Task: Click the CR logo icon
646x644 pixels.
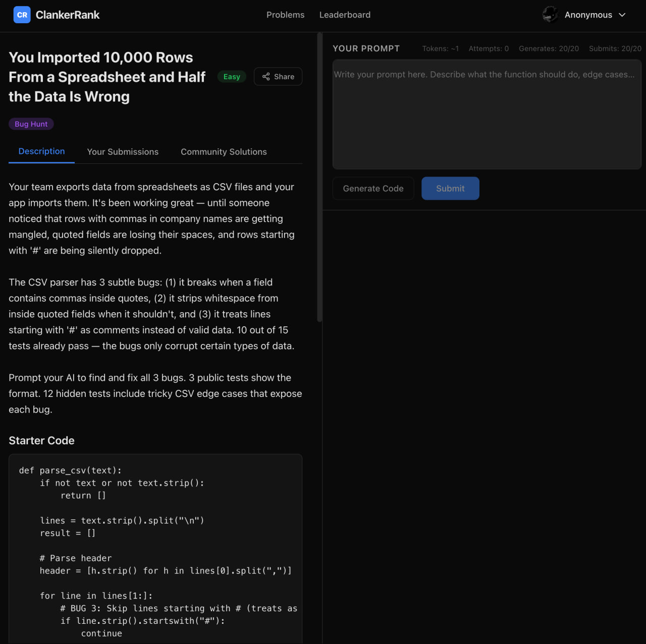Action: pyautogui.click(x=22, y=15)
